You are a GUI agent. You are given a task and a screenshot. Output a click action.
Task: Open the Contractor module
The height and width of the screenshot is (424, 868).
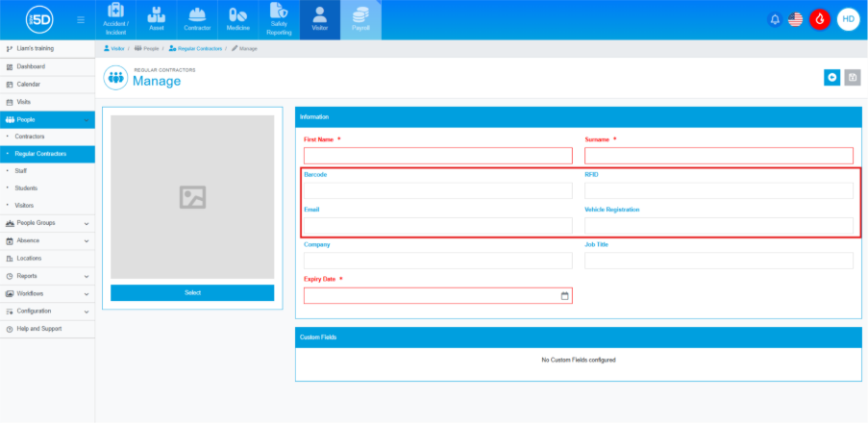point(197,19)
